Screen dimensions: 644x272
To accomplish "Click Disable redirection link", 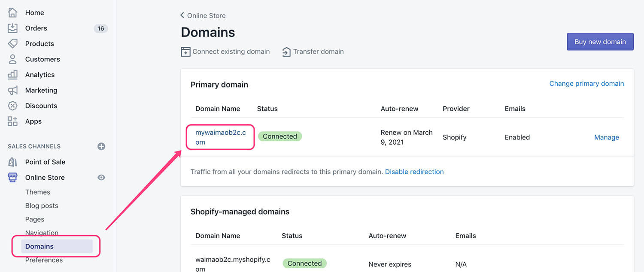I will tap(414, 172).
